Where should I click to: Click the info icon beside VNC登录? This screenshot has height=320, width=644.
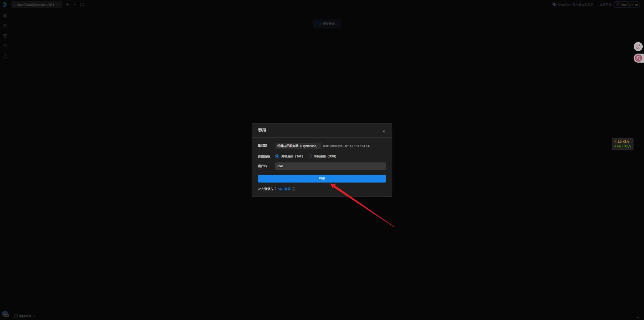(293, 189)
